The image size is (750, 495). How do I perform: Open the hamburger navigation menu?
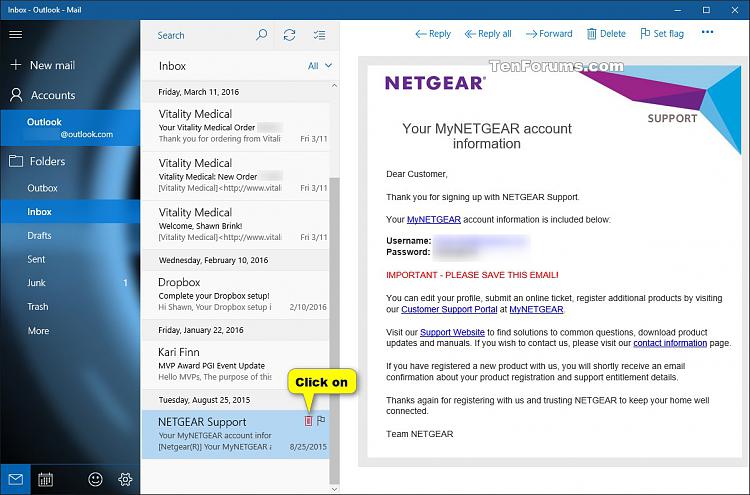tap(16, 34)
